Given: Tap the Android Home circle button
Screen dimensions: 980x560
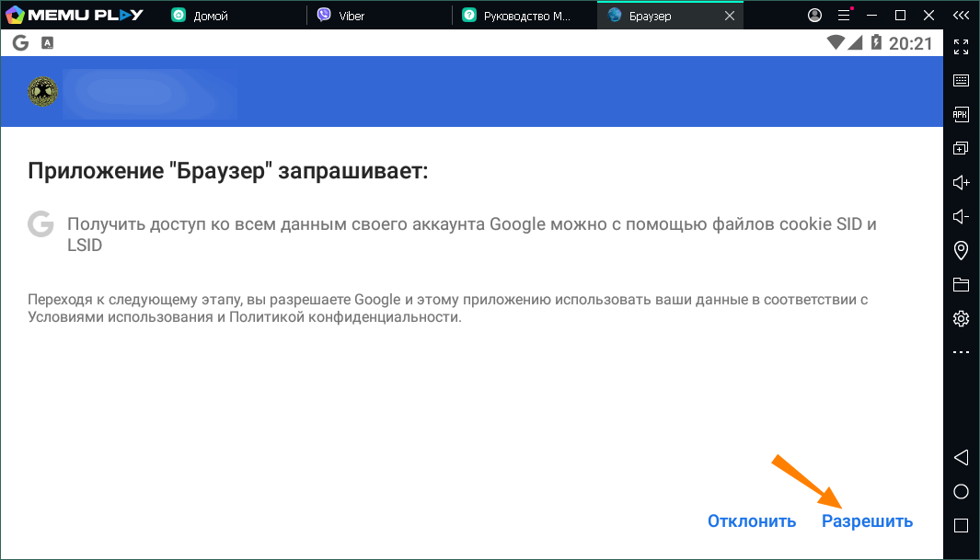Looking at the screenshot, I should (961, 492).
